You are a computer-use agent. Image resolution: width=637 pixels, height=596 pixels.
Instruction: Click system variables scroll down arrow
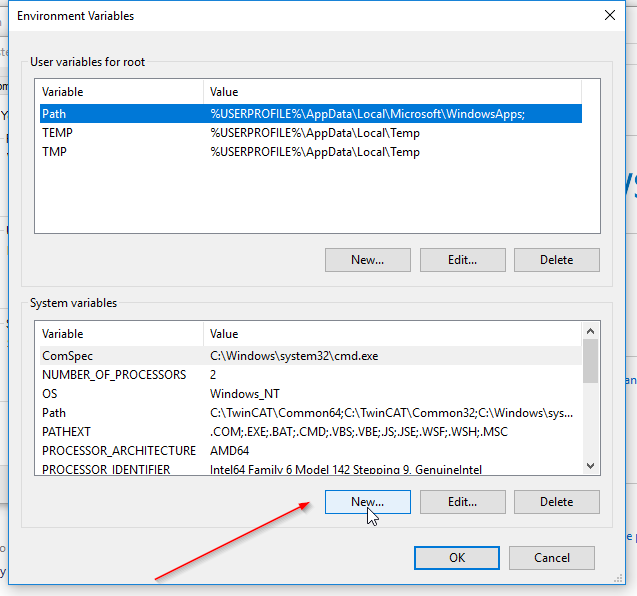(x=591, y=466)
